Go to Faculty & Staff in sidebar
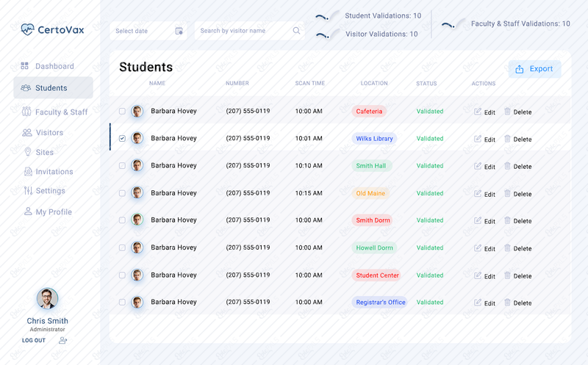The height and width of the screenshot is (365, 588). click(54, 112)
